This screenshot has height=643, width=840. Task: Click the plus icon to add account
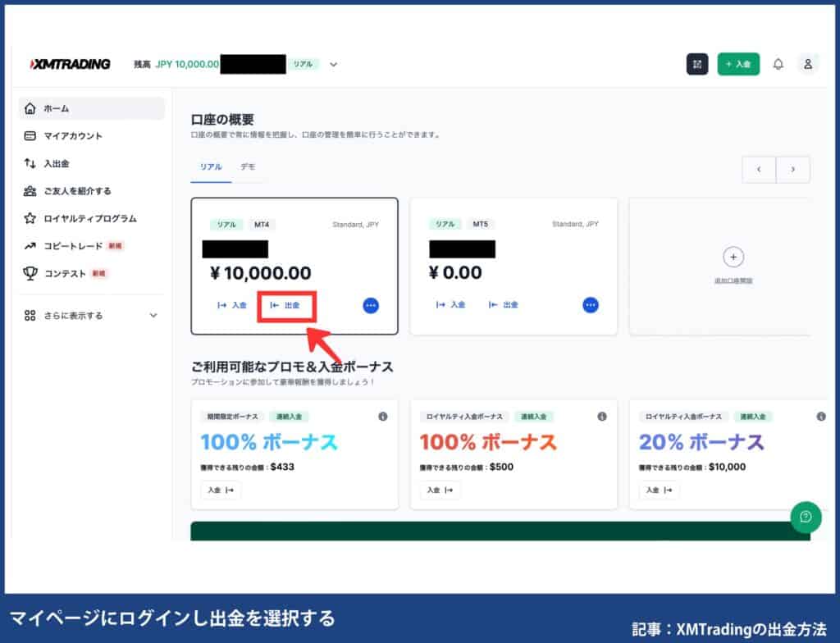click(733, 258)
